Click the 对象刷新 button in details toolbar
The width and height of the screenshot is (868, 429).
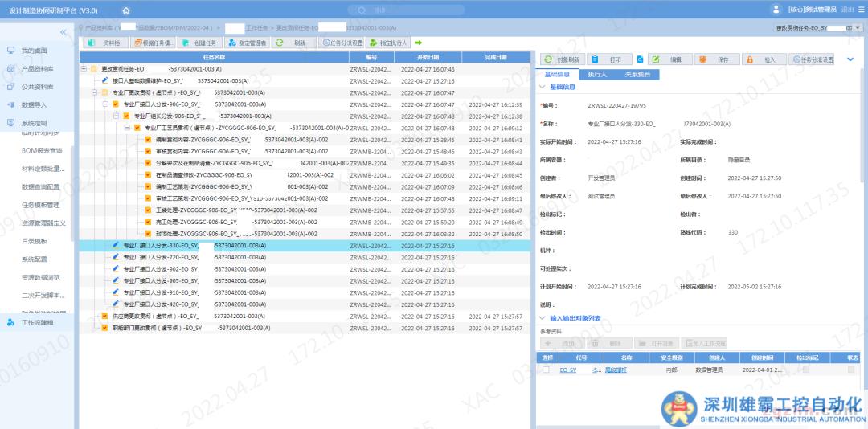[561, 59]
